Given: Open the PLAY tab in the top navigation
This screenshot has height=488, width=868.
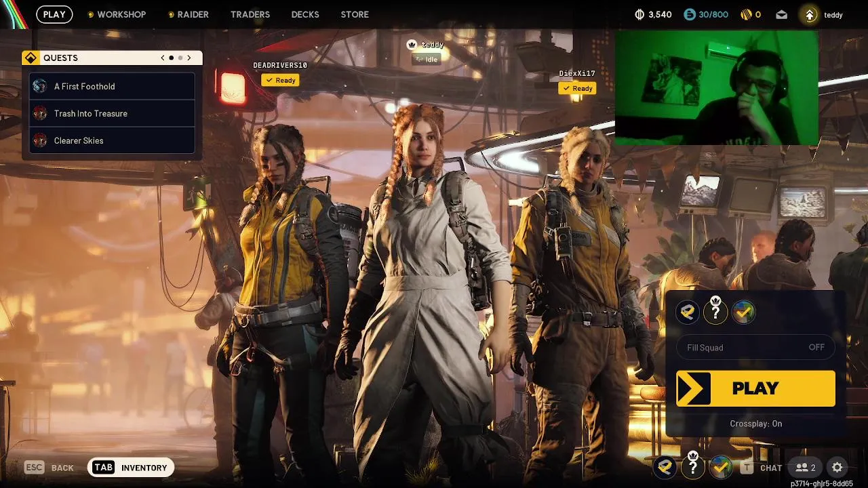Looking at the screenshot, I should pyautogui.click(x=54, y=14).
